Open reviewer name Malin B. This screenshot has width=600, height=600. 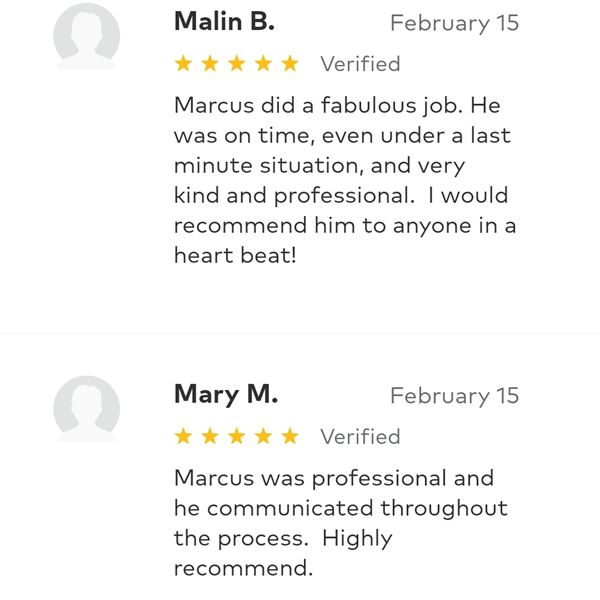pos(224,22)
